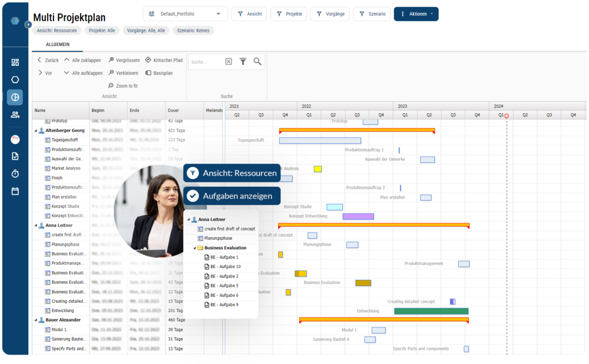Open the calendar icon in the sidebar
589x364 pixels.
(x=15, y=191)
